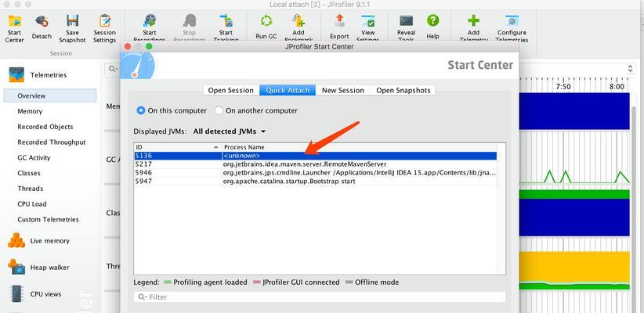Viewport: 644px width, 313px height.
Task: Select JVM row 5136 unknown
Action: [316, 156]
